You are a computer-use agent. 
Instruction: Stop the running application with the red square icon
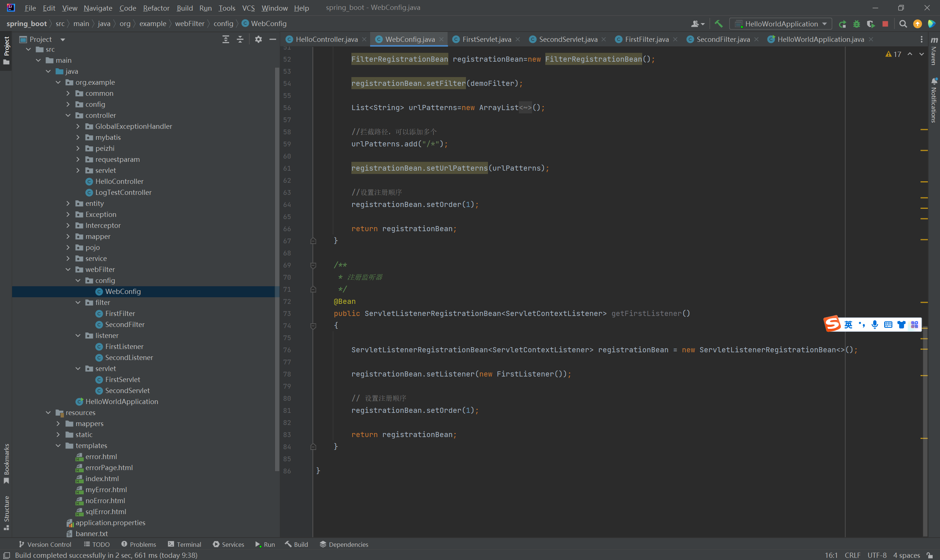coord(885,23)
